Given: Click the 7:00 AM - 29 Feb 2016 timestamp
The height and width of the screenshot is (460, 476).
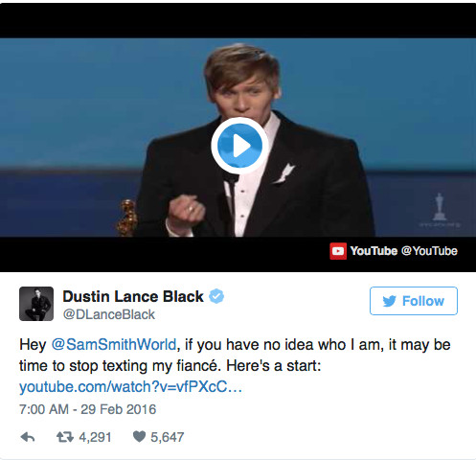Looking at the screenshot, I should [x=87, y=409].
